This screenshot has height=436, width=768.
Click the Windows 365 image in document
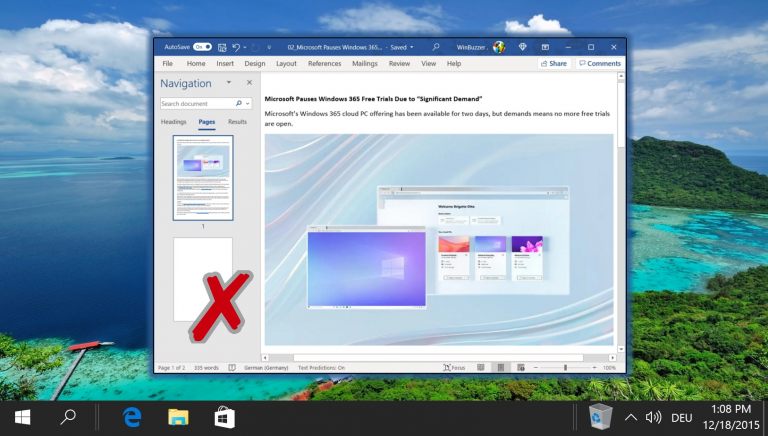pyautogui.click(x=439, y=240)
